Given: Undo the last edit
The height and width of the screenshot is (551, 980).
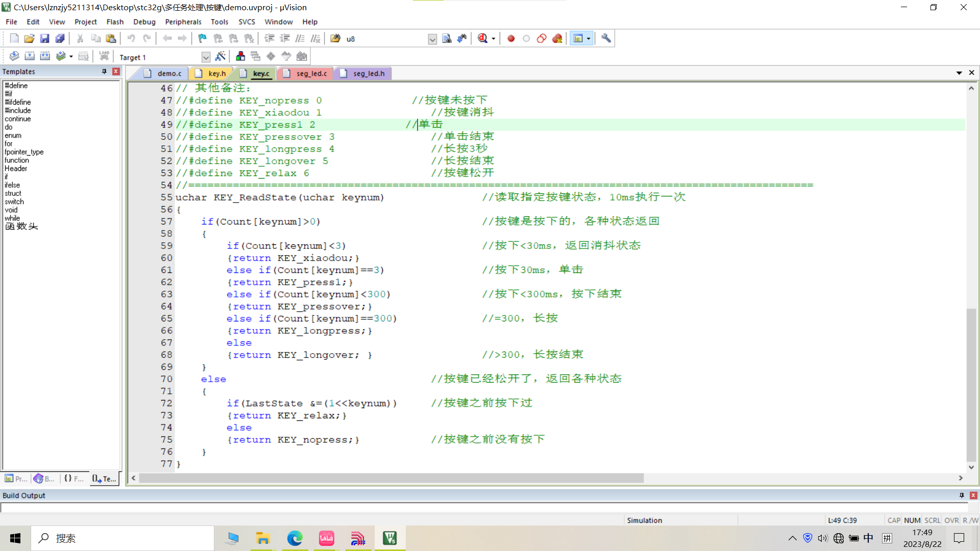Looking at the screenshot, I should (x=131, y=38).
